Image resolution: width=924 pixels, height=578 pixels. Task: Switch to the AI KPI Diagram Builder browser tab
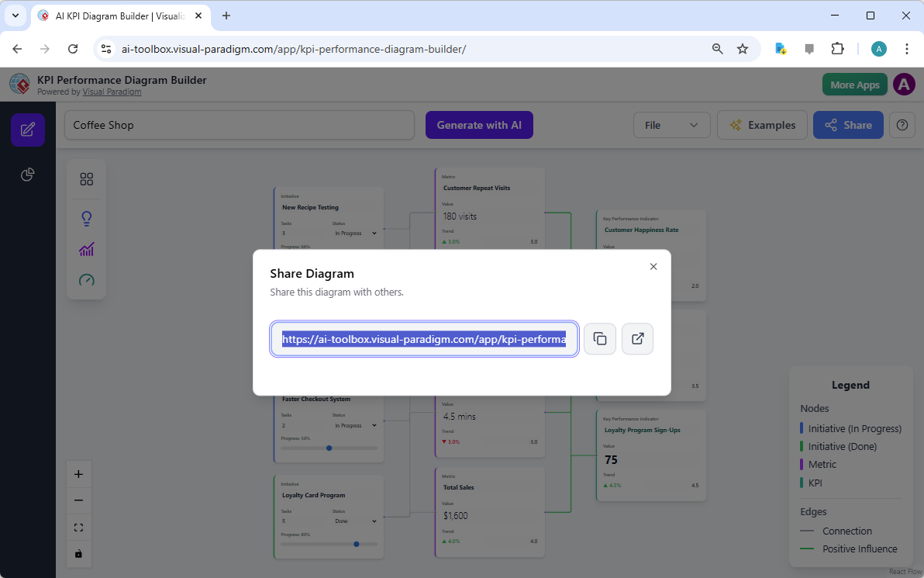pyautogui.click(x=116, y=16)
